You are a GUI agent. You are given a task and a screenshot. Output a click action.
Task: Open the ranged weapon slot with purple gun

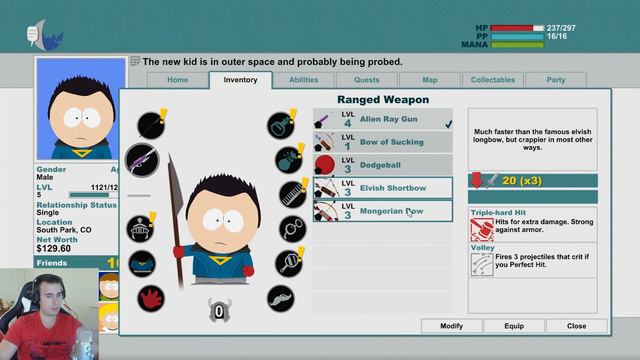point(142,160)
